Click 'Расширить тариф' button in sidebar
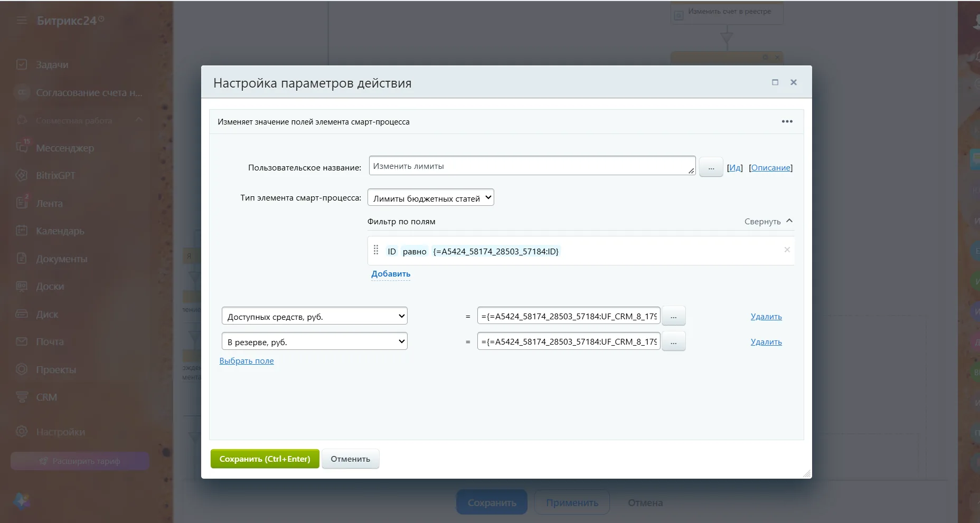Viewport: 980px width, 523px height. (80, 461)
